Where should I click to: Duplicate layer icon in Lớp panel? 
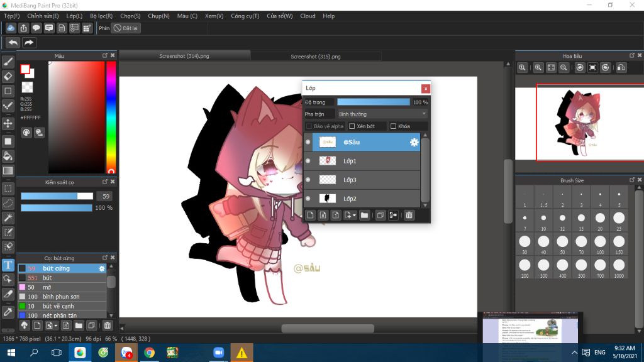380,215
